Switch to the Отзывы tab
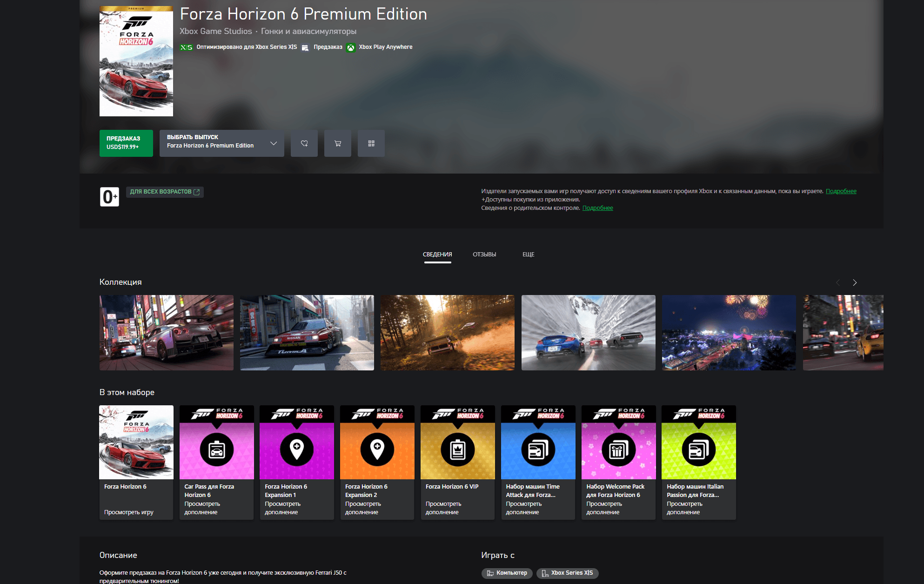The height and width of the screenshot is (584, 924). pyautogui.click(x=484, y=255)
